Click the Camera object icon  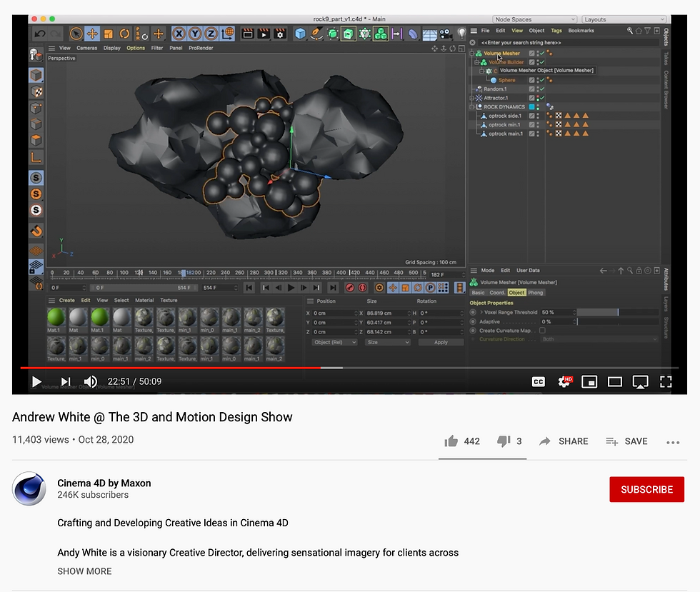(x=444, y=34)
